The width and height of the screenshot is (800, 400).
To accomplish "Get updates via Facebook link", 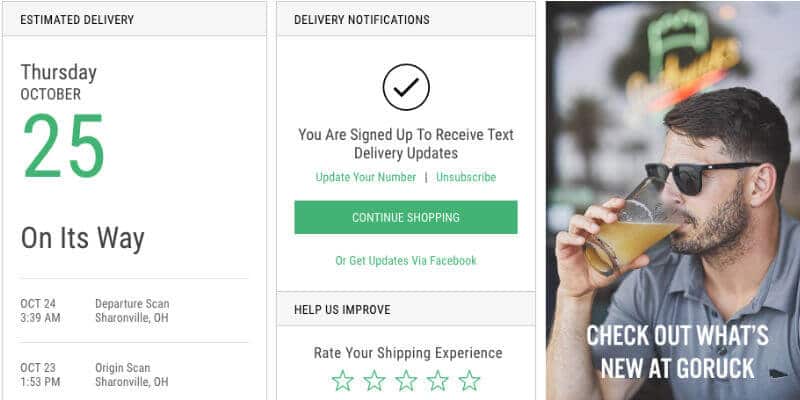I will coord(406,261).
